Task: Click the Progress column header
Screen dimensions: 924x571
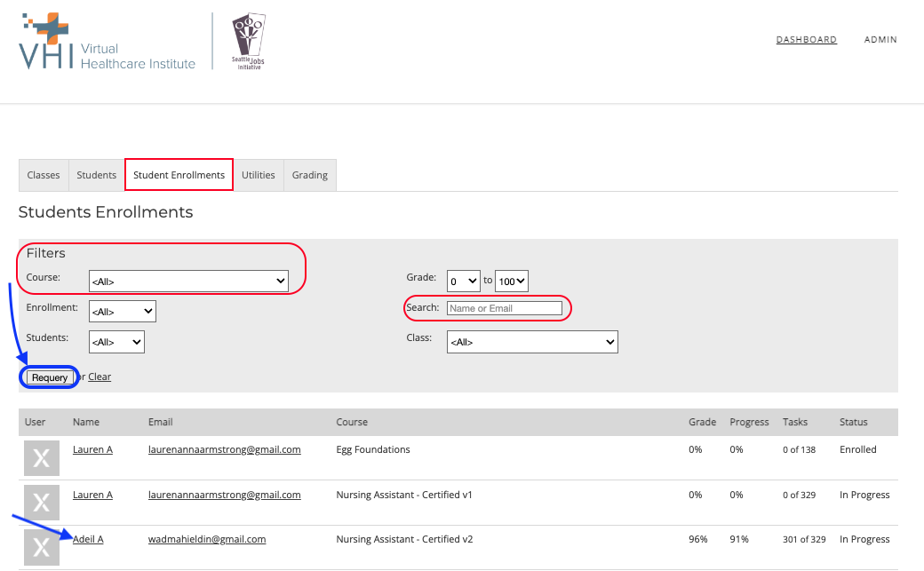Action: coord(749,422)
